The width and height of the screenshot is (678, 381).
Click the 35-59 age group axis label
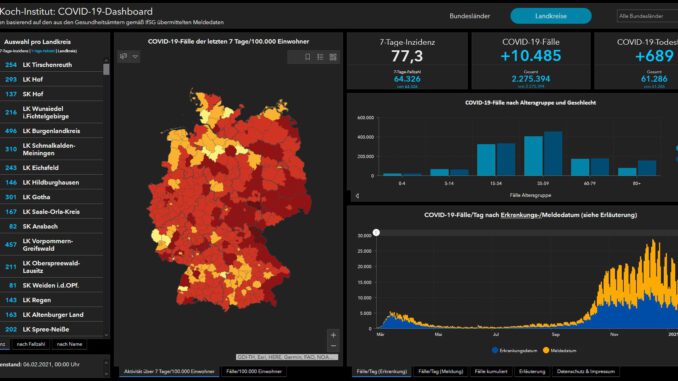tap(543, 183)
